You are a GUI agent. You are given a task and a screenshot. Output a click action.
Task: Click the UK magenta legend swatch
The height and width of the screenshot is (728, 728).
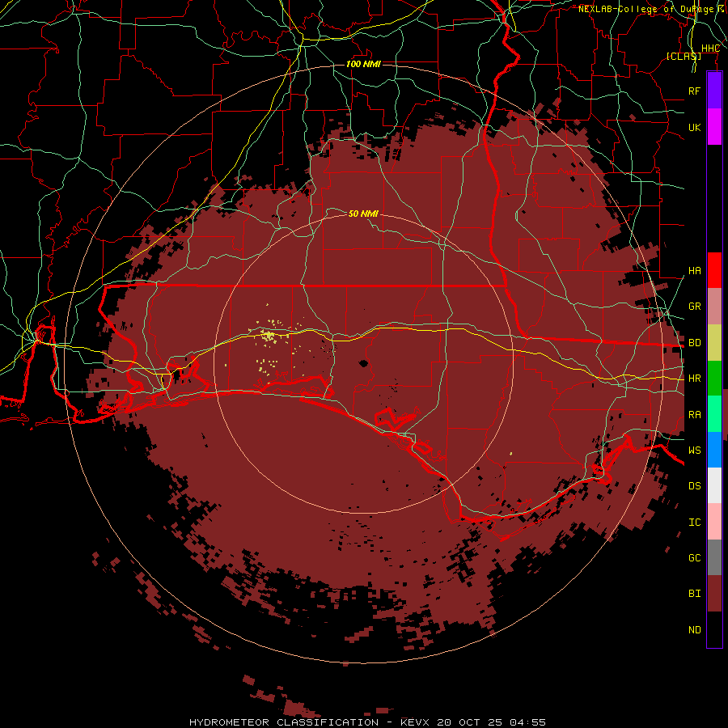click(x=714, y=127)
